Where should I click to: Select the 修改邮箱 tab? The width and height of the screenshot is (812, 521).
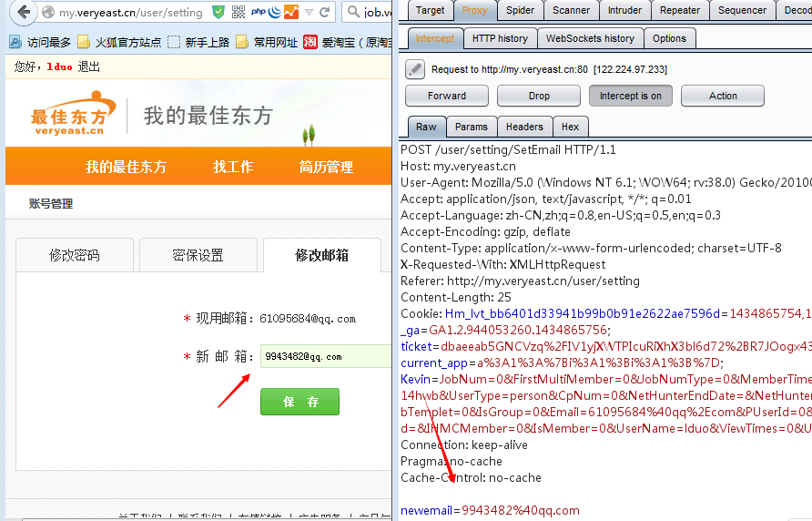[x=322, y=255]
